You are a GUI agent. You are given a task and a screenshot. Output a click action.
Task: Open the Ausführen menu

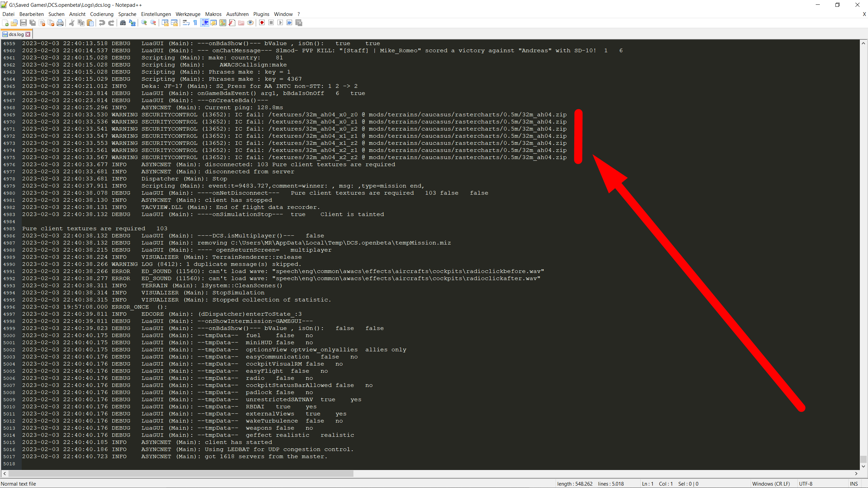[x=237, y=14]
